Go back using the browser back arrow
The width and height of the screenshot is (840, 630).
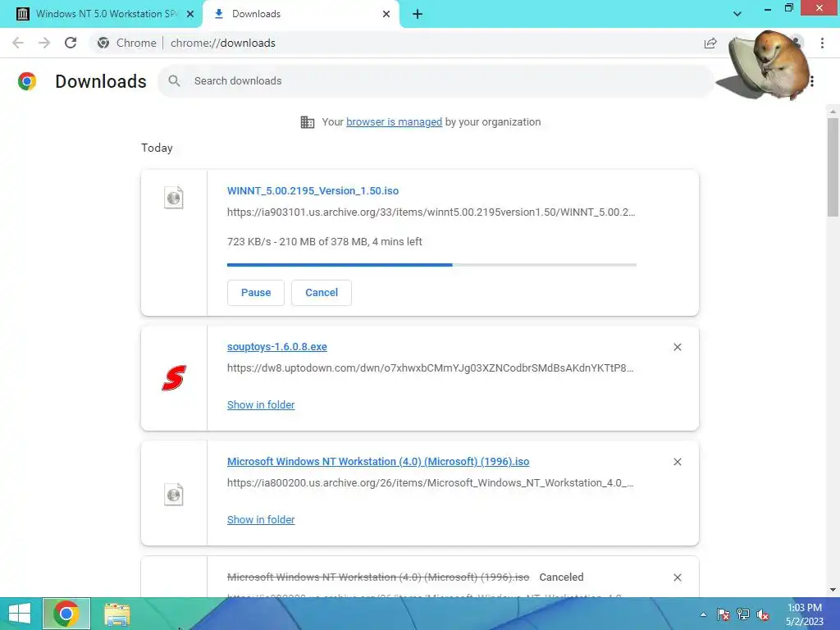coord(18,43)
